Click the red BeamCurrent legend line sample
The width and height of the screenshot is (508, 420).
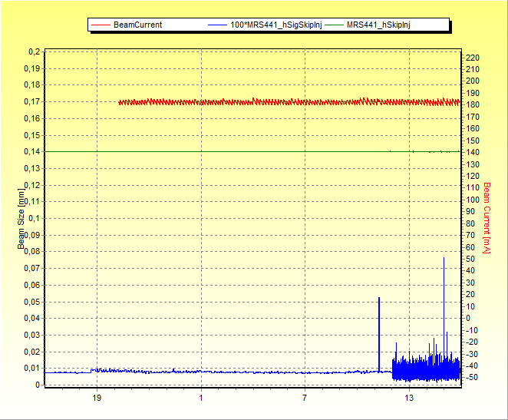point(101,25)
